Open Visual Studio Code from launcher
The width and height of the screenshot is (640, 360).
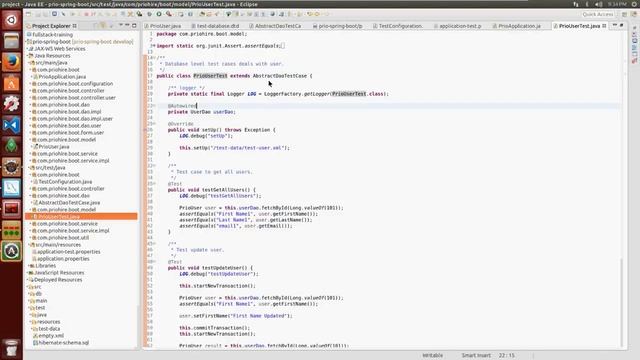[x=11, y=125]
